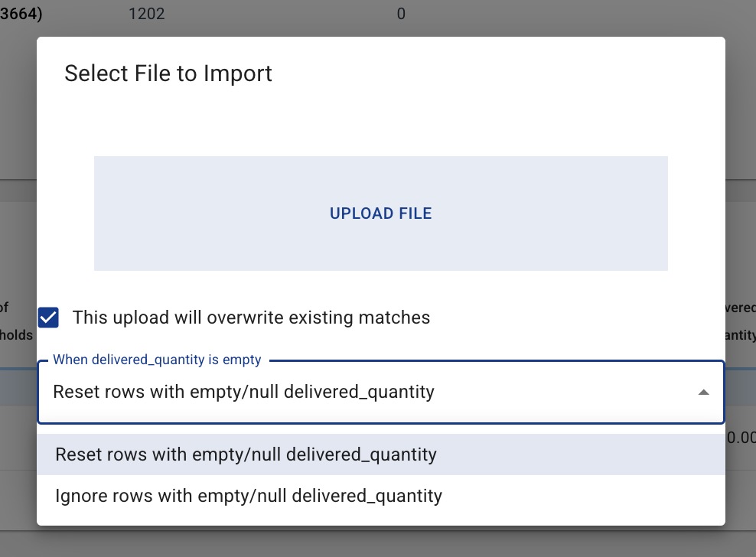
Task: Click the 1202 value in the background table
Action: [147, 14]
